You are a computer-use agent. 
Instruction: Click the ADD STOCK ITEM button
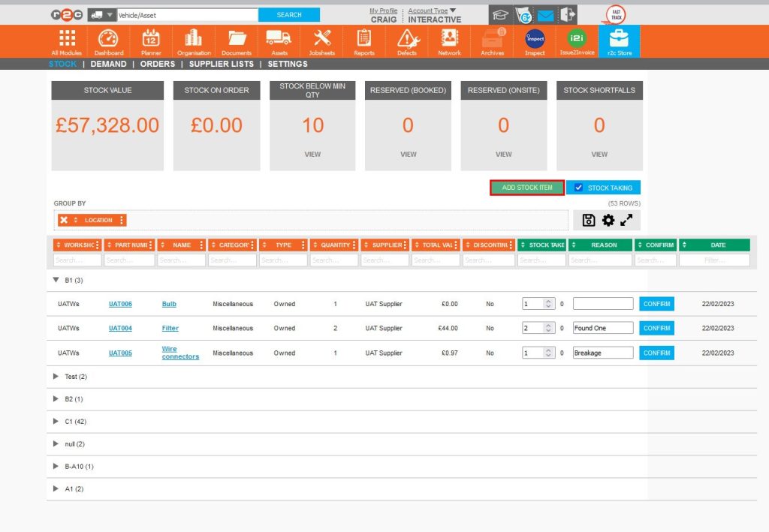pyautogui.click(x=526, y=187)
